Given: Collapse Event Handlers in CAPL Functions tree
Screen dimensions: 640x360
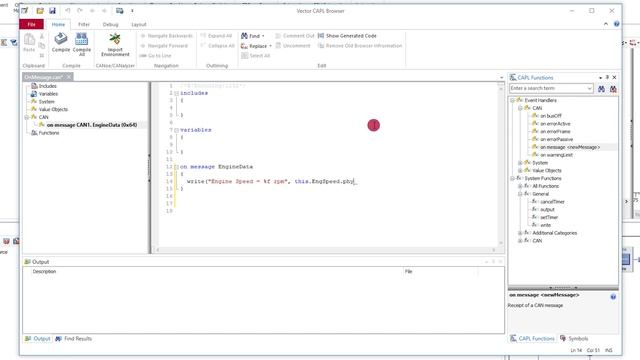Looking at the screenshot, I should pyautogui.click(x=512, y=100).
